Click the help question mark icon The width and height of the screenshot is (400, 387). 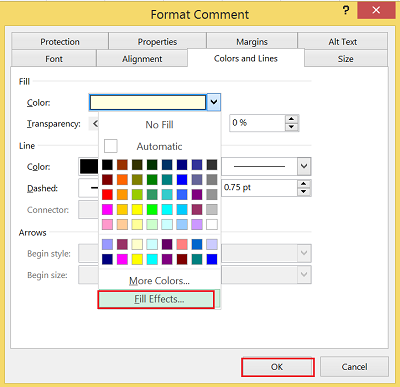(346, 10)
